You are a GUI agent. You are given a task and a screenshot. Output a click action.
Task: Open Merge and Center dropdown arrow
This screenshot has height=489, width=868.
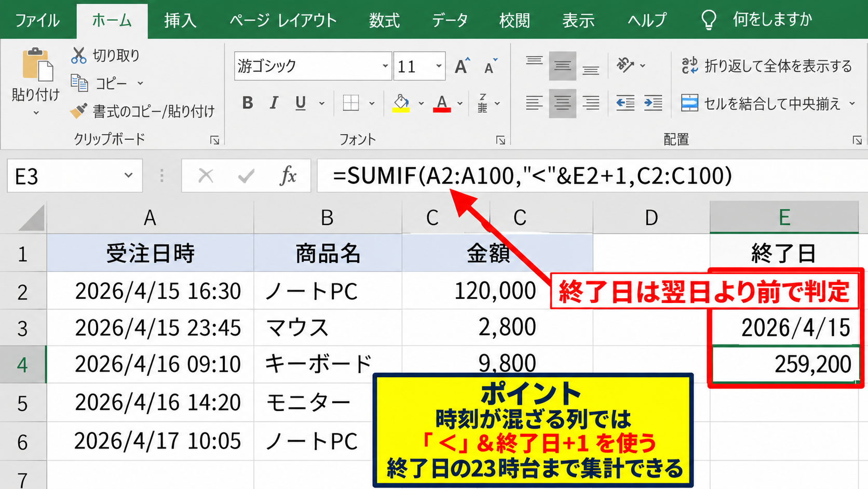coord(852,103)
